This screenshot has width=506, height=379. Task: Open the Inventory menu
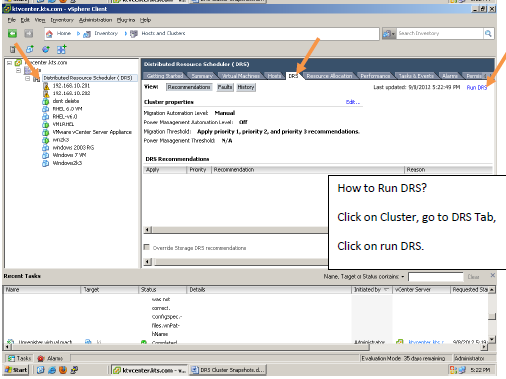[62, 20]
